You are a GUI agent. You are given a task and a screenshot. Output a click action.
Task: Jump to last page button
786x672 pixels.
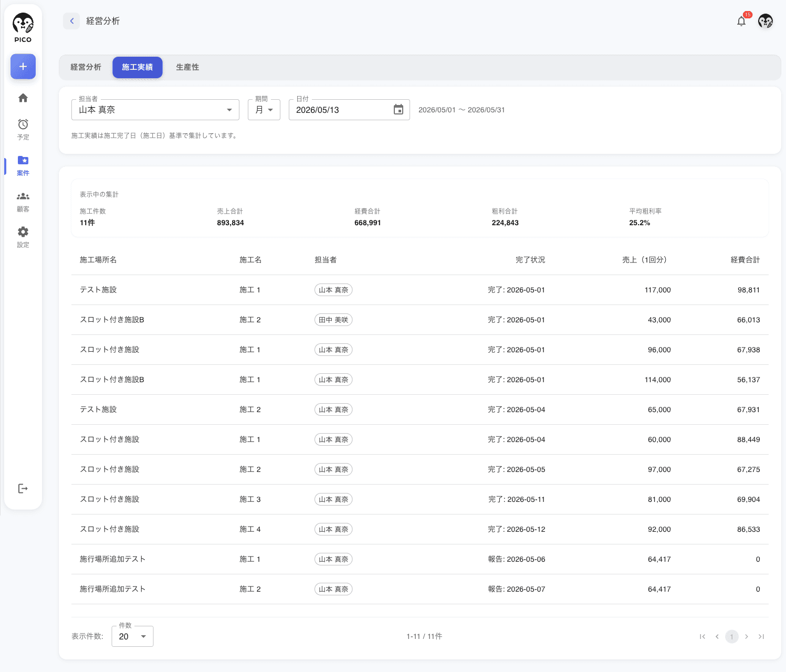click(x=761, y=636)
